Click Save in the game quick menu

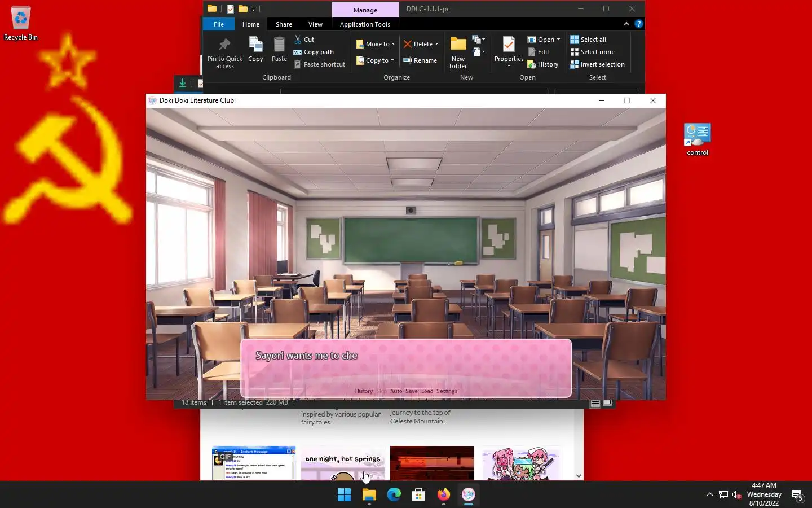412,391
